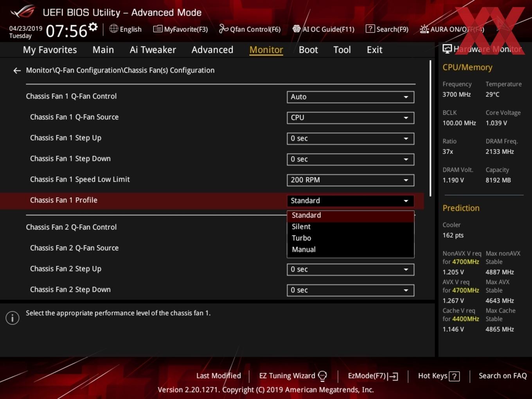Image resolution: width=532 pixels, height=399 pixels.
Task: Click the 07:56 clock display
Action: pyautogui.click(x=66, y=31)
